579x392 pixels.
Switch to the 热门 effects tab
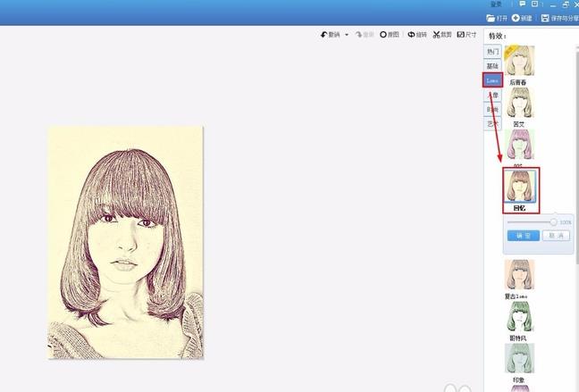click(x=492, y=52)
